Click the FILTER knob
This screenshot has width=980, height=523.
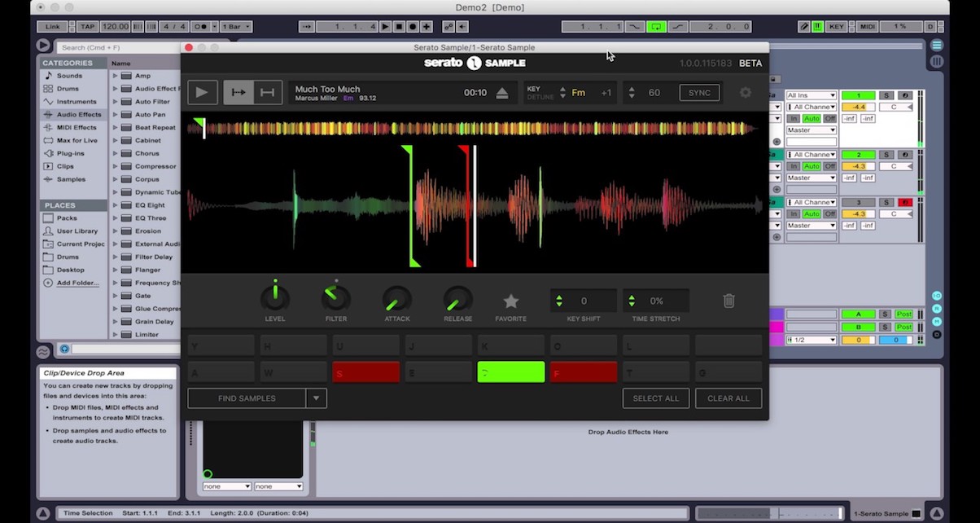[335, 298]
